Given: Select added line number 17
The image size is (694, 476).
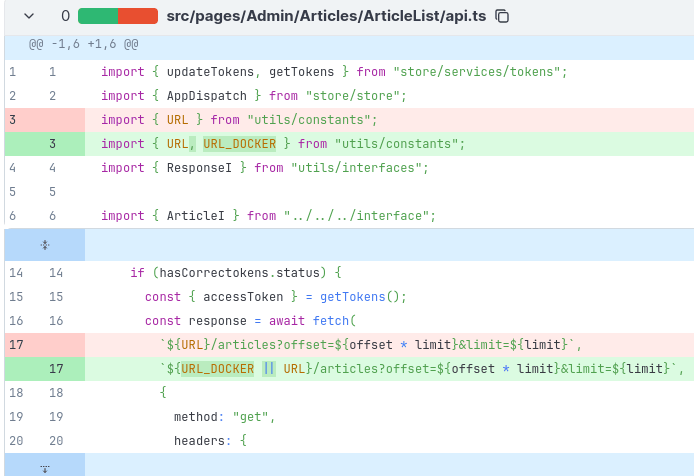Looking at the screenshot, I should click(x=56, y=368).
